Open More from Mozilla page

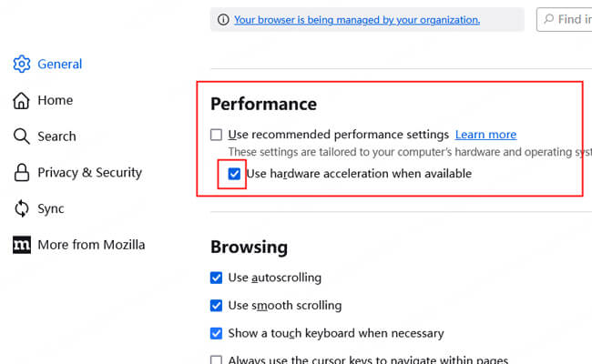point(91,245)
